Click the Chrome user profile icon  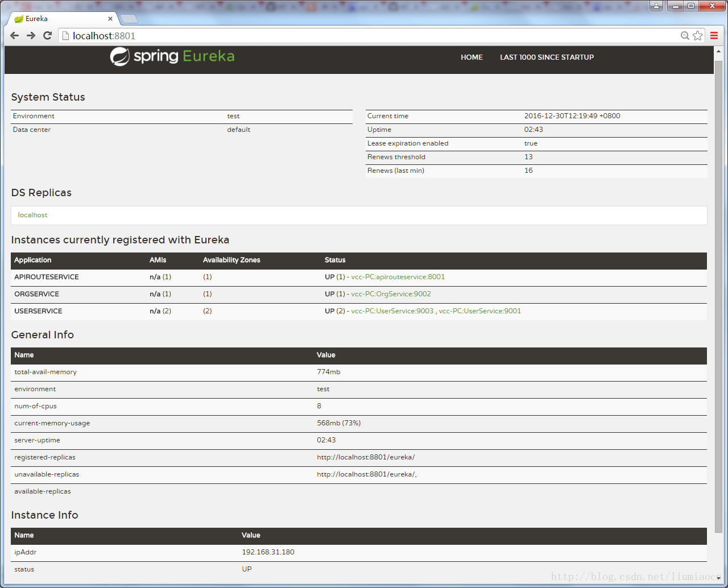click(x=656, y=6)
